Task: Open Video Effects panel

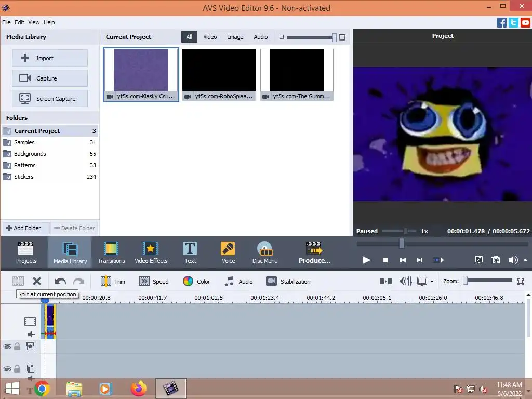Action: [x=151, y=252]
